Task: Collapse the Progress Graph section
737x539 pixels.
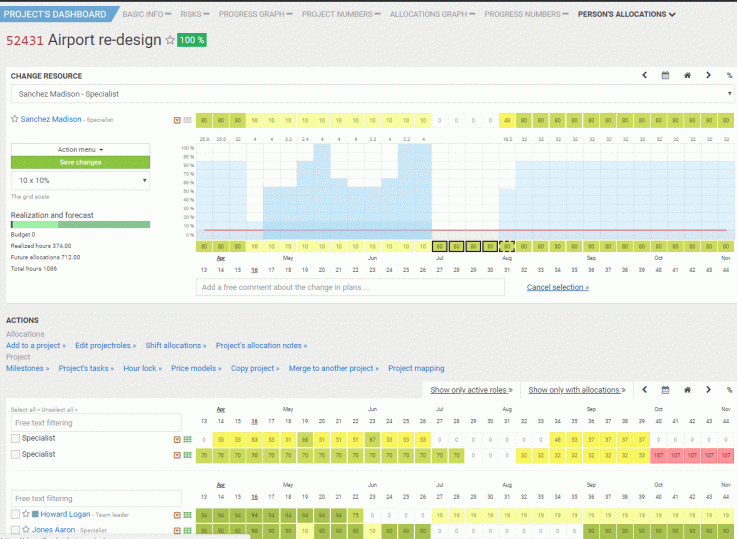Action: click(255, 14)
